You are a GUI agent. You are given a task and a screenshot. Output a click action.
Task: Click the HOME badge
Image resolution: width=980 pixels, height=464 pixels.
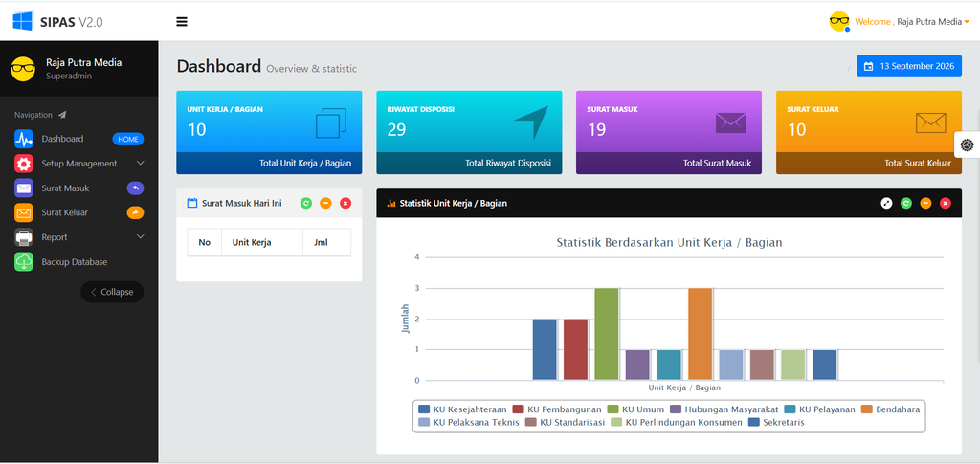[128, 140]
